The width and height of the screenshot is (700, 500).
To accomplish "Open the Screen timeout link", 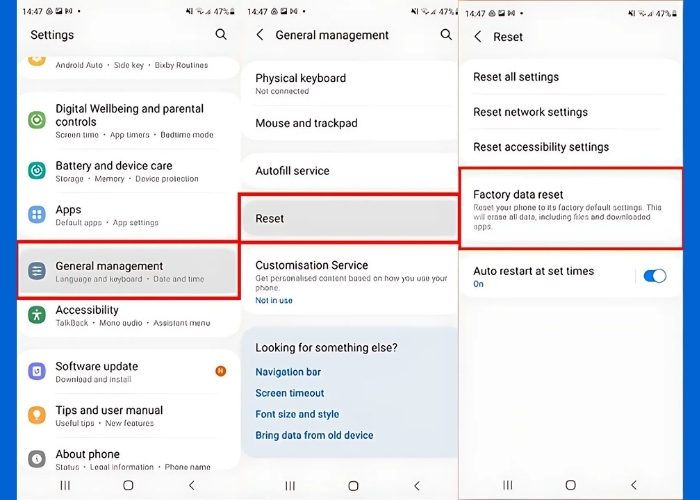I will click(289, 393).
